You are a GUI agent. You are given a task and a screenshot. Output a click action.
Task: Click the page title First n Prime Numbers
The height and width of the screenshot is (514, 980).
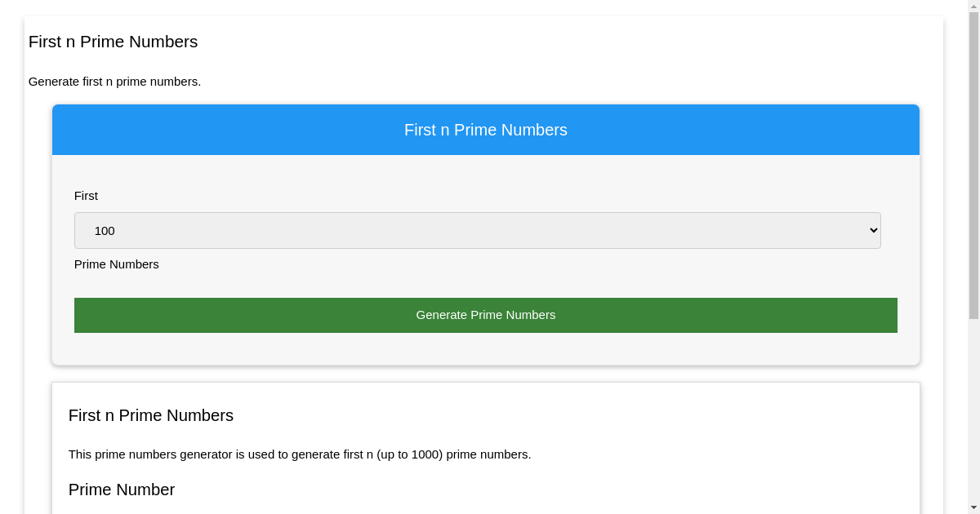pos(113,42)
